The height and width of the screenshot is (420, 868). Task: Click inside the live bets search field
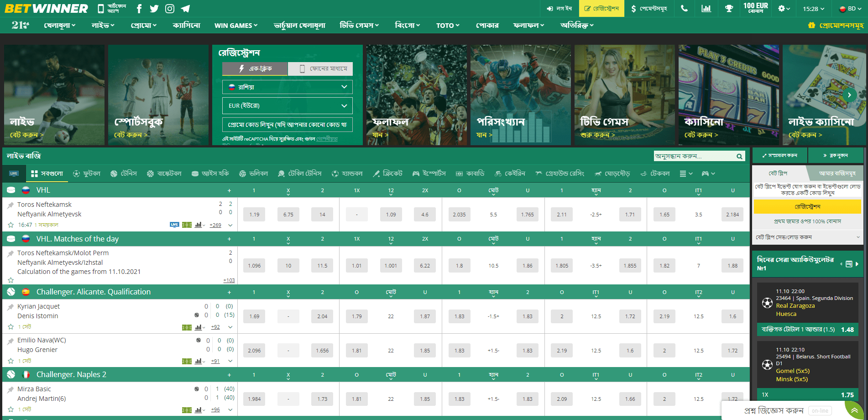[694, 156]
